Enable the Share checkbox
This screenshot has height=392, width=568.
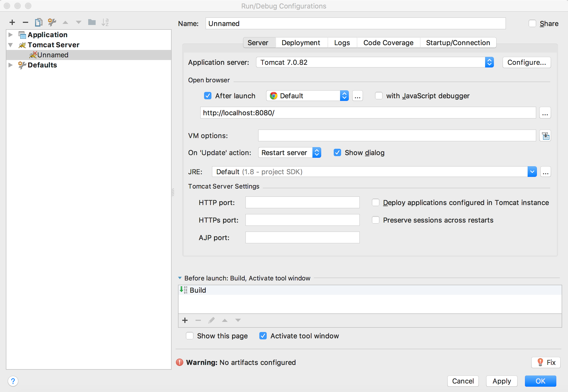pos(532,24)
